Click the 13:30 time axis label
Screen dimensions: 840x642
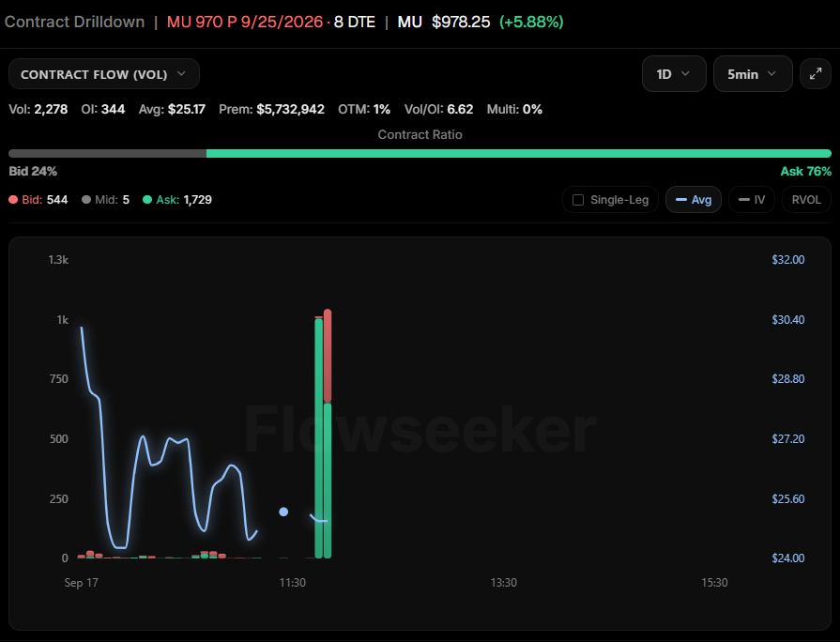[504, 583]
